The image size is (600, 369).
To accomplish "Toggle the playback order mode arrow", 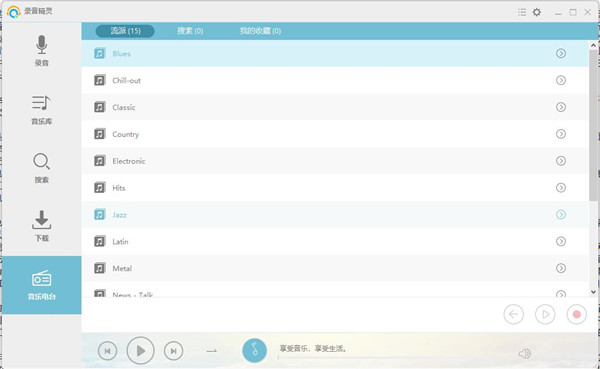I will click(212, 351).
